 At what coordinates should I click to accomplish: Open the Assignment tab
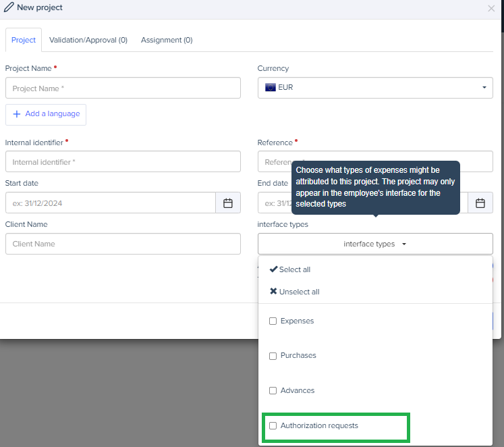coord(167,40)
